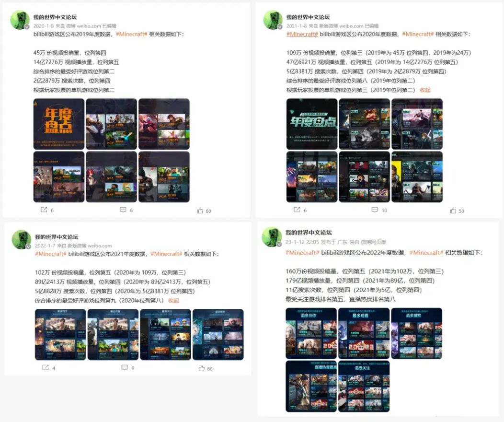
Task: Open 我的世界中文论坛 profile on the 2020-1-8 post
Action: pos(55,17)
